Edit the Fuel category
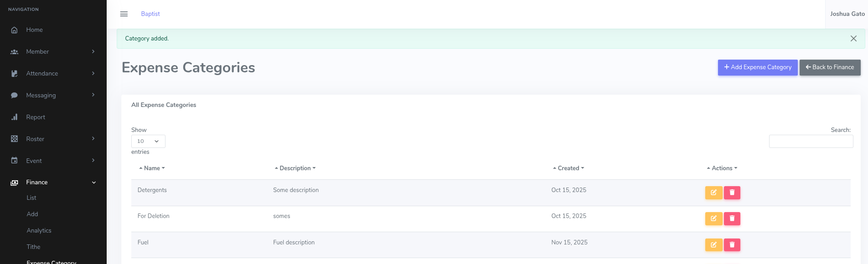This screenshot has height=264, width=868. coord(713,245)
